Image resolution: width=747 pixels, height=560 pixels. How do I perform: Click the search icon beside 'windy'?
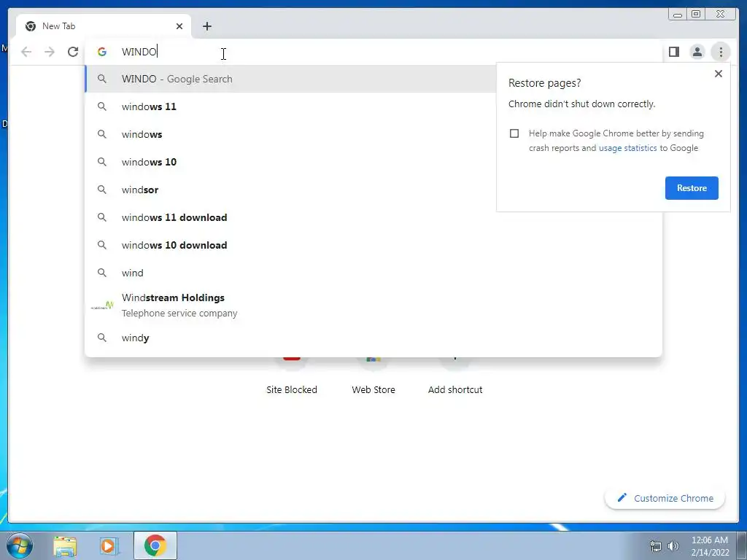coord(102,338)
